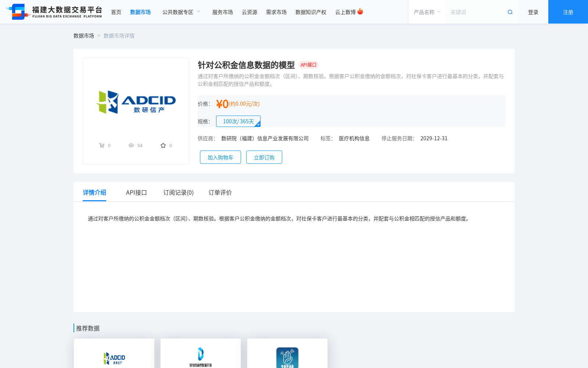Switch to the API接口 tab
588x368 pixels.
tap(136, 192)
